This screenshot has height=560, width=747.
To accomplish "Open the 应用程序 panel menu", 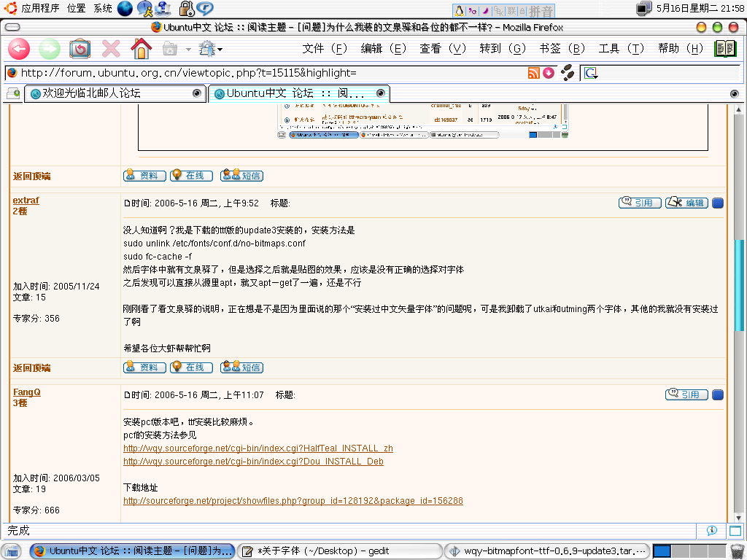I will pos(40,8).
